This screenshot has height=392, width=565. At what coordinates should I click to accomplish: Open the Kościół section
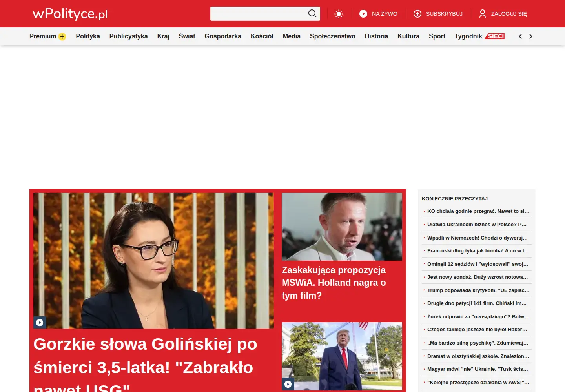pos(262,36)
